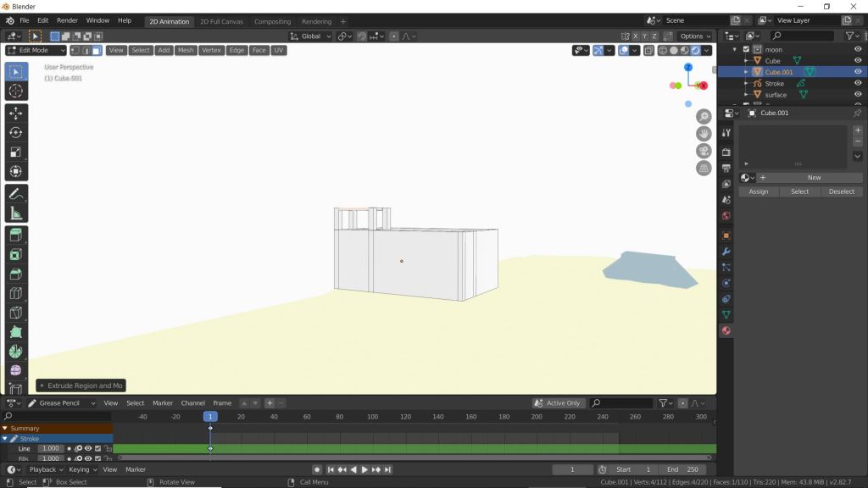Activate the Rotate tool
Viewport: 868px width, 488px height.
coord(16,132)
